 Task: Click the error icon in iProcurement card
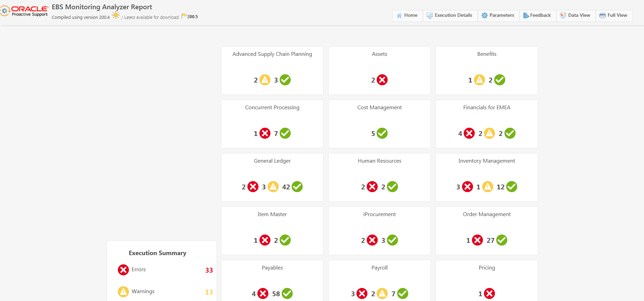coord(372,240)
